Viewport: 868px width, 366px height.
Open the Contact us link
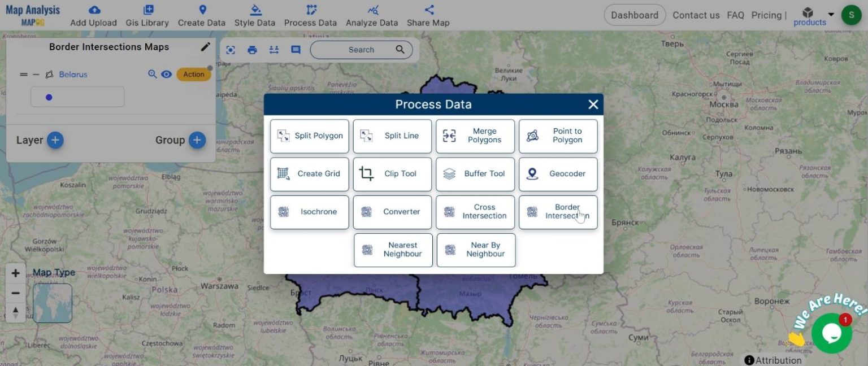tap(696, 15)
